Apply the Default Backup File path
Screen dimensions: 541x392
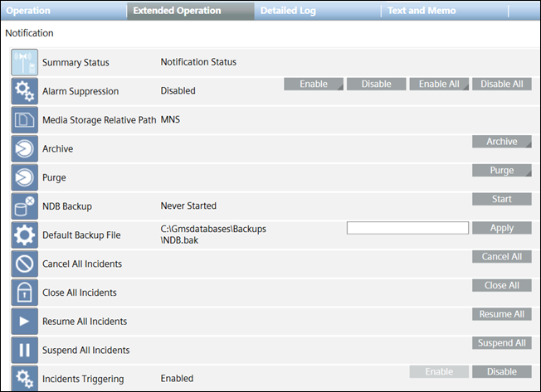pyautogui.click(x=501, y=228)
